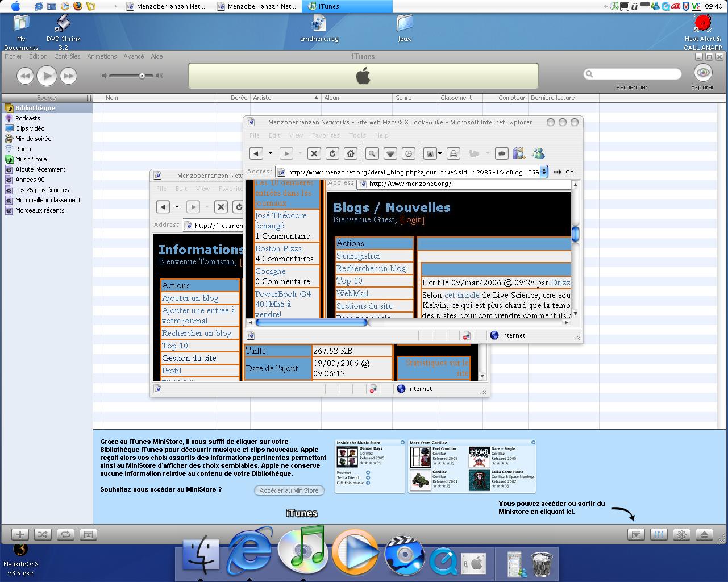The image size is (728, 582).
Task: Click the iTunes Next track button
Action: [x=68, y=75]
